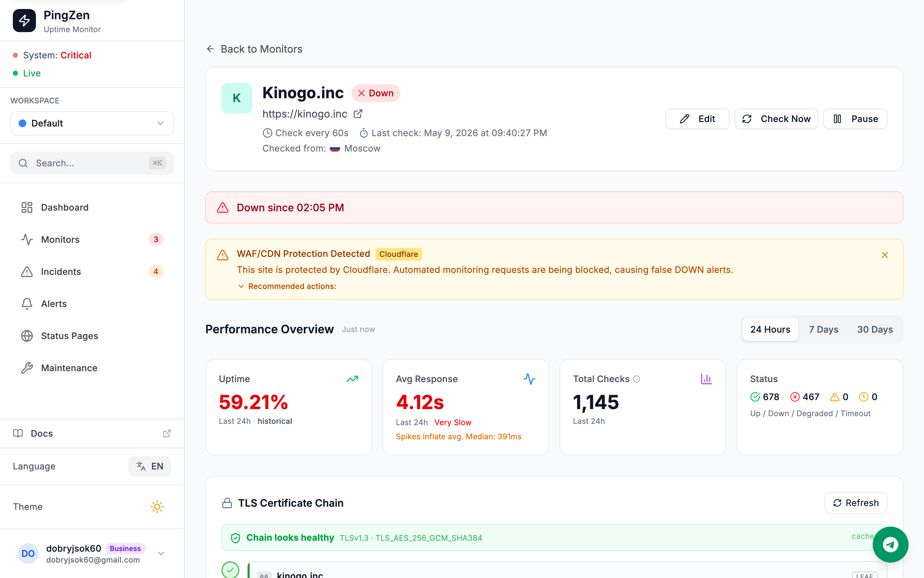Select the 30 Days tab
This screenshot has width=924, height=578.
[875, 329]
